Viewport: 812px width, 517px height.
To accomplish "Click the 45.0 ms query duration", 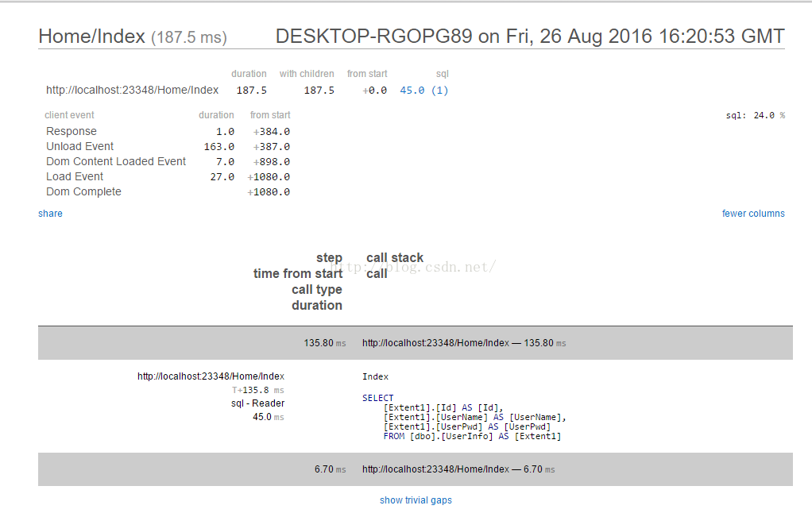I will click(269, 417).
